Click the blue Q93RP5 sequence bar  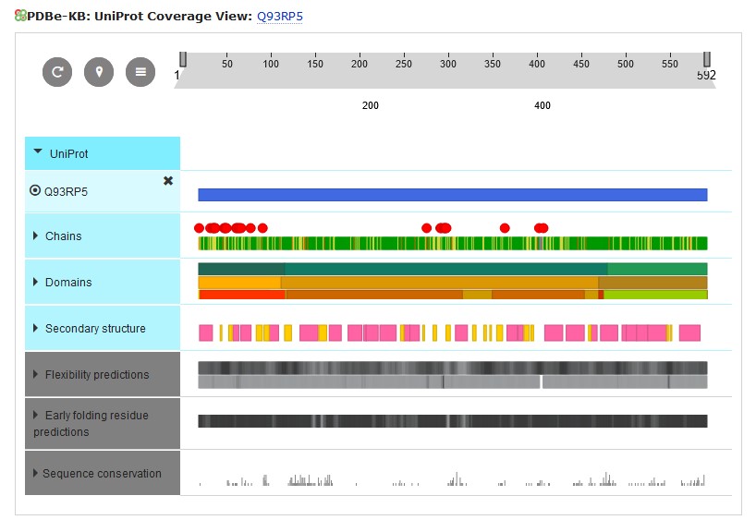(452, 195)
